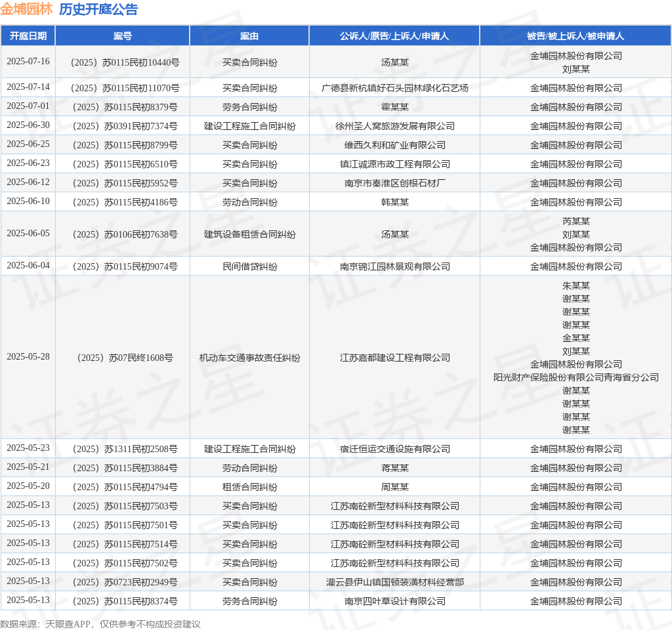672x630 pixels.
Task: Click the 公诉人/原告/上诉人/申请人 header
Action: [394, 36]
